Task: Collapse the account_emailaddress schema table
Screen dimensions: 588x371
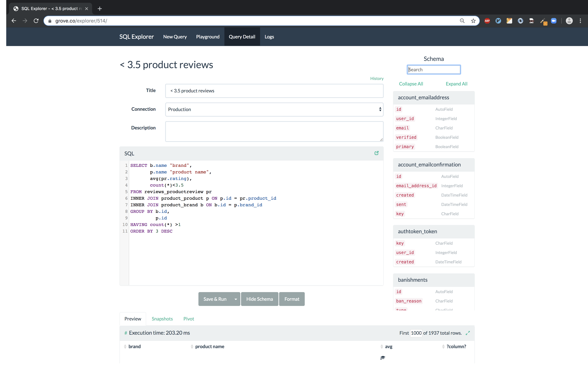Action: 423,98
